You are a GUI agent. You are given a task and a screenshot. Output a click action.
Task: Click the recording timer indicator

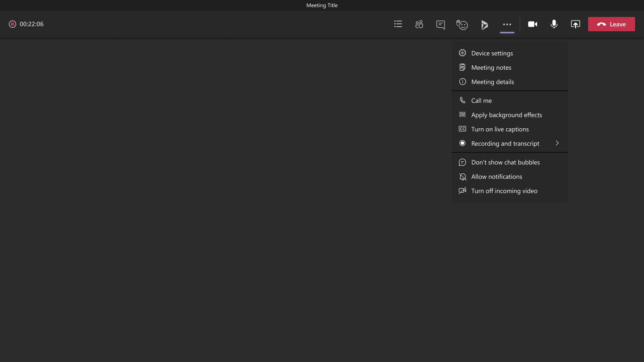point(26,24)
